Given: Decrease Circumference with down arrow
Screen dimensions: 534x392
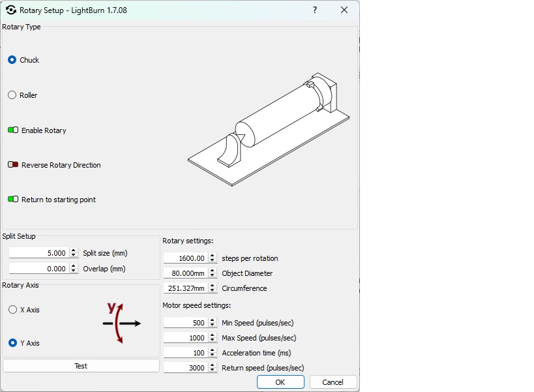Looking at the screenshot, I should (212, 290).
